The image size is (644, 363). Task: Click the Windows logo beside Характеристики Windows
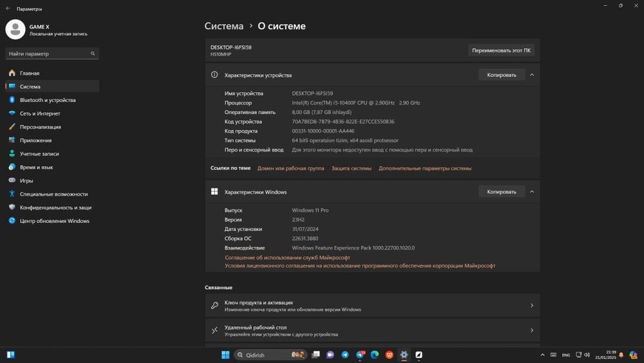pos(214,191)
